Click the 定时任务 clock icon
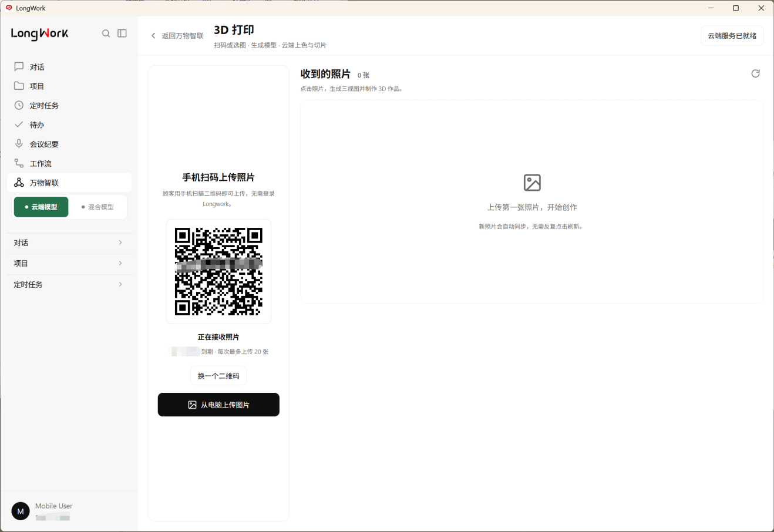 [x=19, y=105]
